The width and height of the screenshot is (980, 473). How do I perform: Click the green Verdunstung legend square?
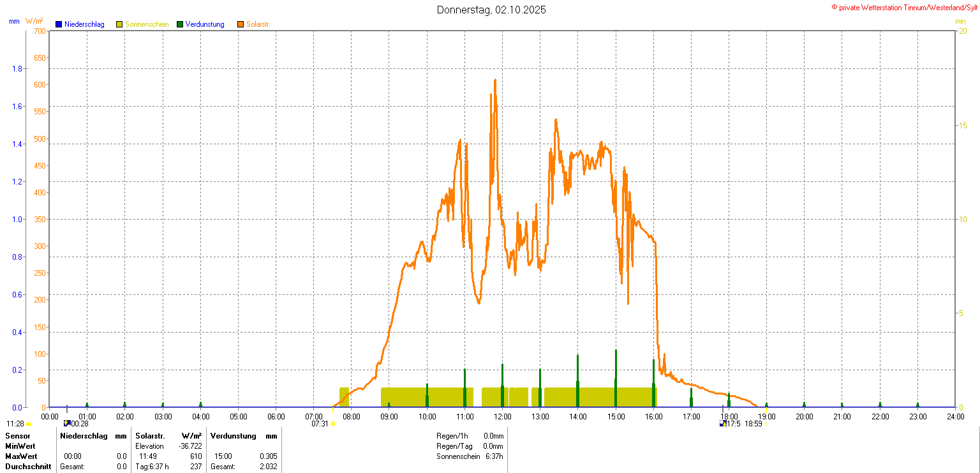coord(180,24)
